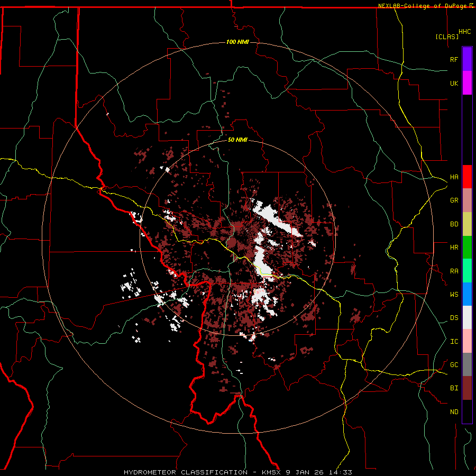This screenshot has height=476, width=476.
Task: Click the 14:33 timestamp
Action: tap(340, 472)
